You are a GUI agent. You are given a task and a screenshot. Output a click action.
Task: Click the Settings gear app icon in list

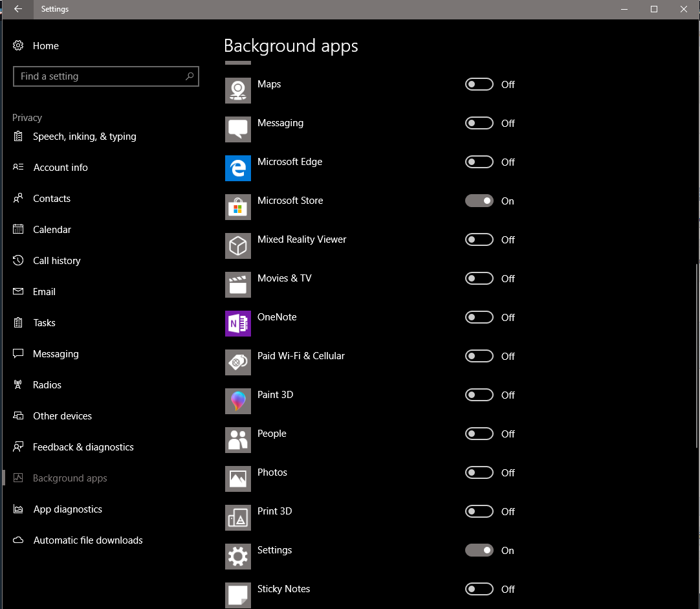238,557
